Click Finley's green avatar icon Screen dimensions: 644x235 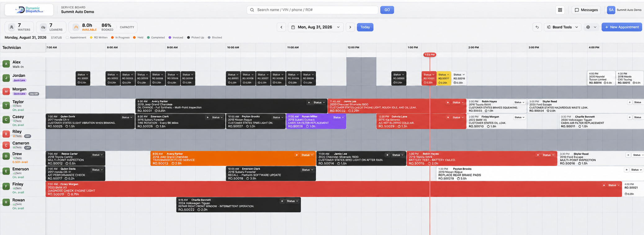point(6,186)
